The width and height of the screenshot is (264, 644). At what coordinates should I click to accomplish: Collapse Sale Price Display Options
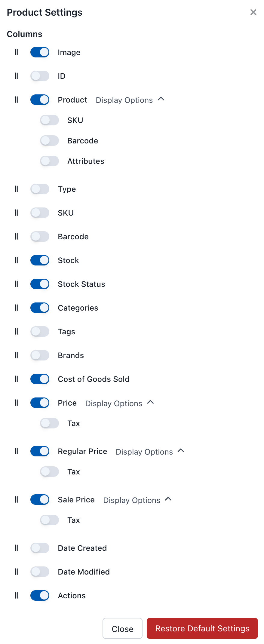(x=169, y=499)
